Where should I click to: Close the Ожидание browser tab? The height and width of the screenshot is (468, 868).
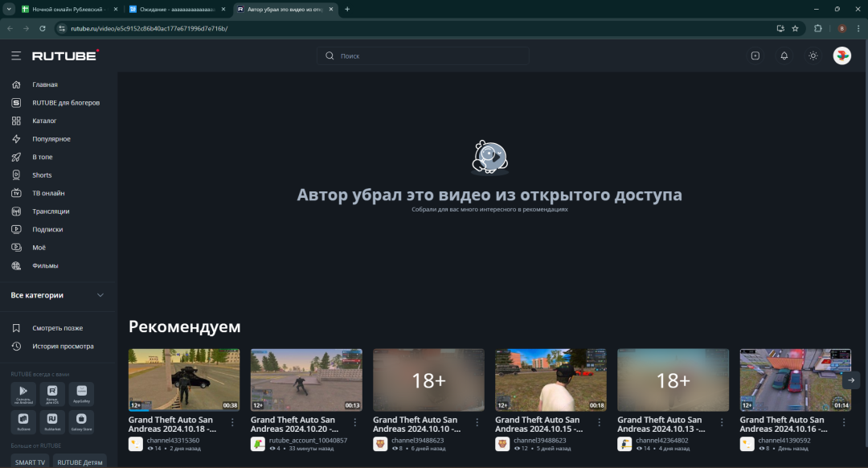click(x=223, y=10)
